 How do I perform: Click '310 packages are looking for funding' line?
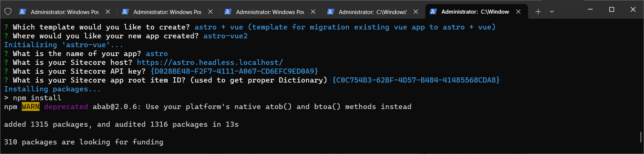(x=83, y=142)
